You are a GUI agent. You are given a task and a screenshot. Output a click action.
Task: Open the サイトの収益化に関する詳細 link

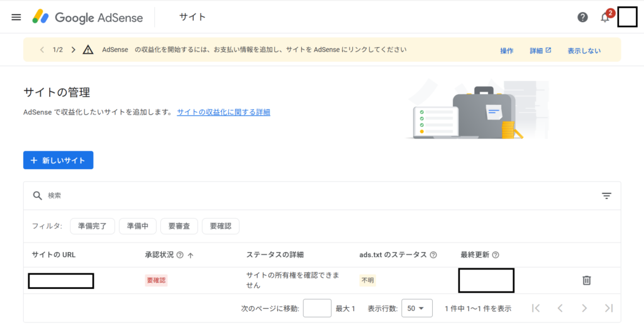click(223, 112)
